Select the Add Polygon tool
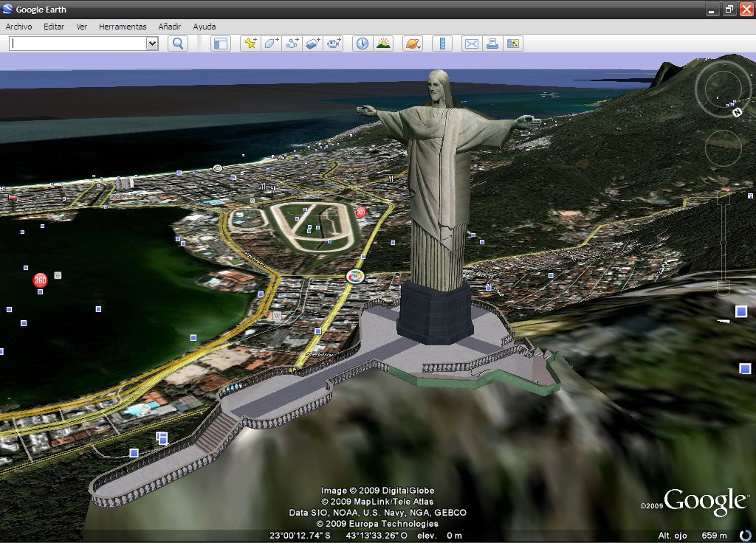 pos(271,44)
